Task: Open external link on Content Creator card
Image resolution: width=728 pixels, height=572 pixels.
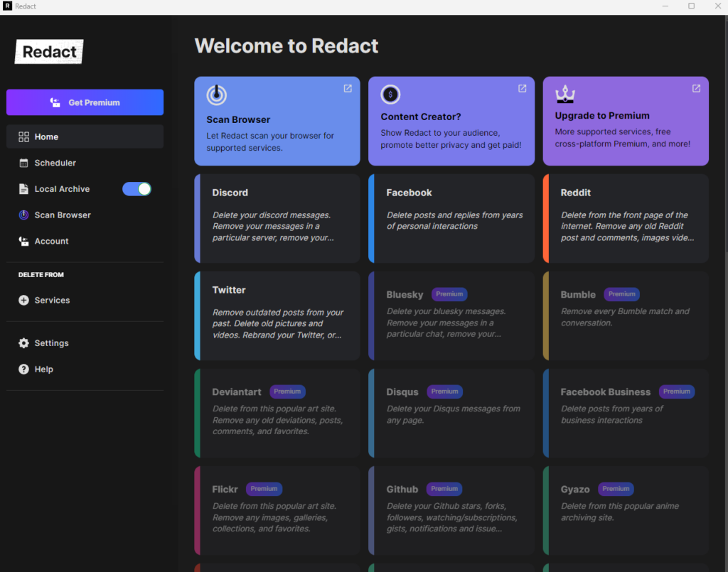Action: (x=523, y=89)
